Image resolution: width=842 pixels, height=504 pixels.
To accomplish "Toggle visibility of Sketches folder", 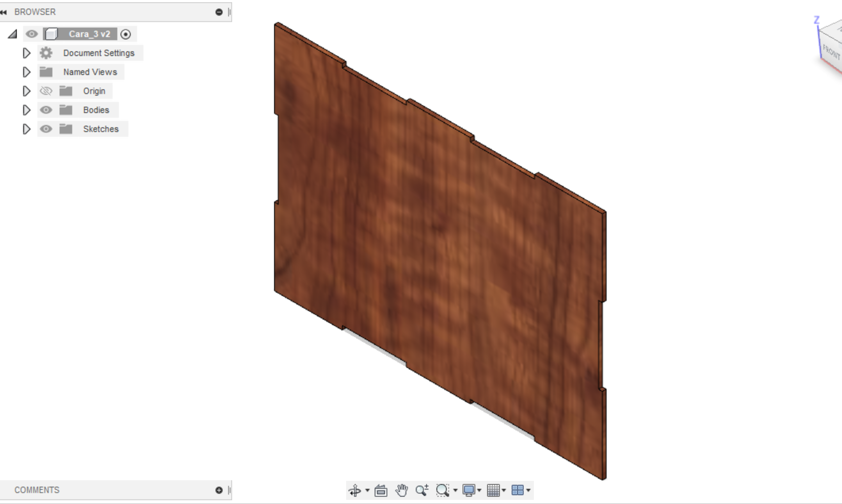I will [x=46, y=129].
